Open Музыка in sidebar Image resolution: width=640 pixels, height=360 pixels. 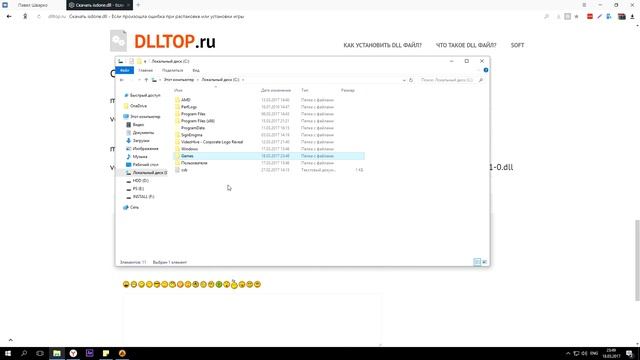tap(140, 157)
